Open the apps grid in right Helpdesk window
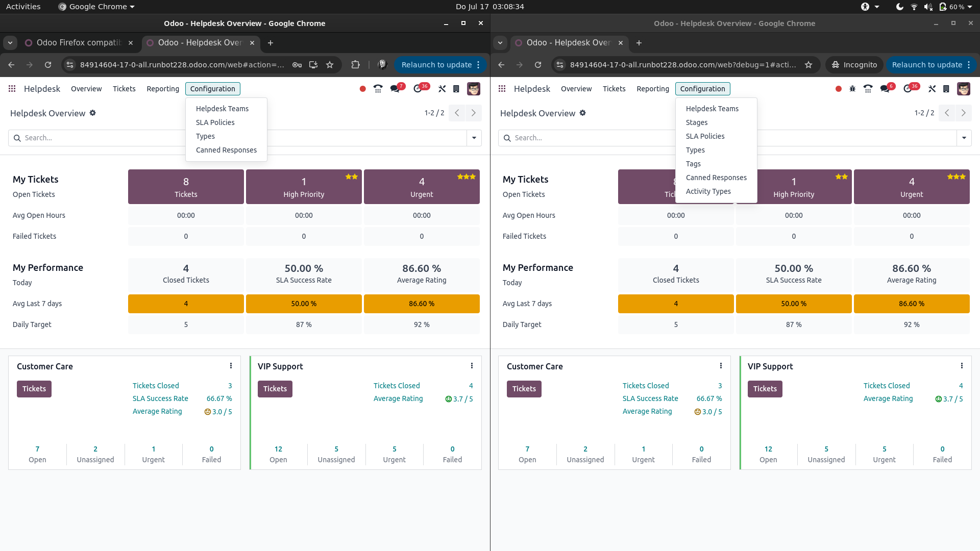The height and width of the screenshot is (551, 980). [x=502, y=89]
